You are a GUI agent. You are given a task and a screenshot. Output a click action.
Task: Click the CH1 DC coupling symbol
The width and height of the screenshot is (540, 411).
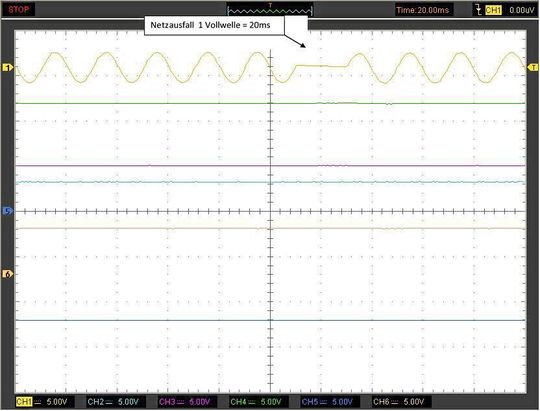point(38,402)
